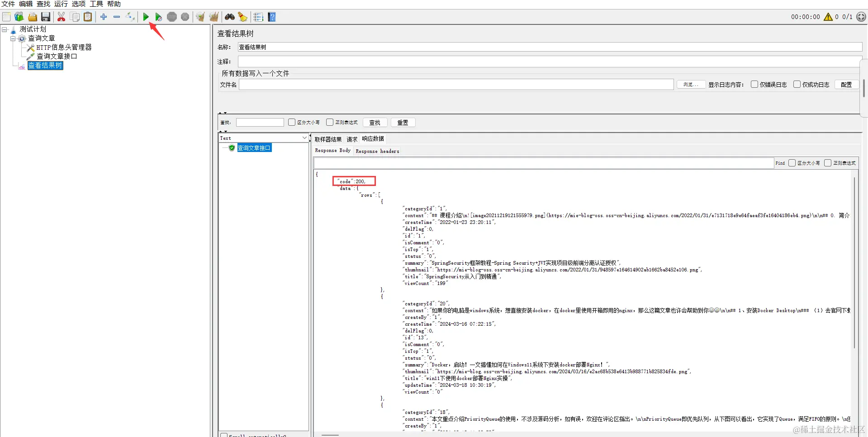
Task: Switch to the 取样器结果 tab
Action: pyautogui.click(x=328, y=139)
